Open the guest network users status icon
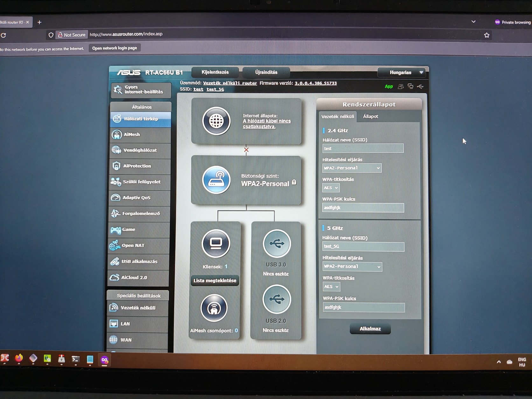This screenshot has height=399, width=532. pos(401,87)
